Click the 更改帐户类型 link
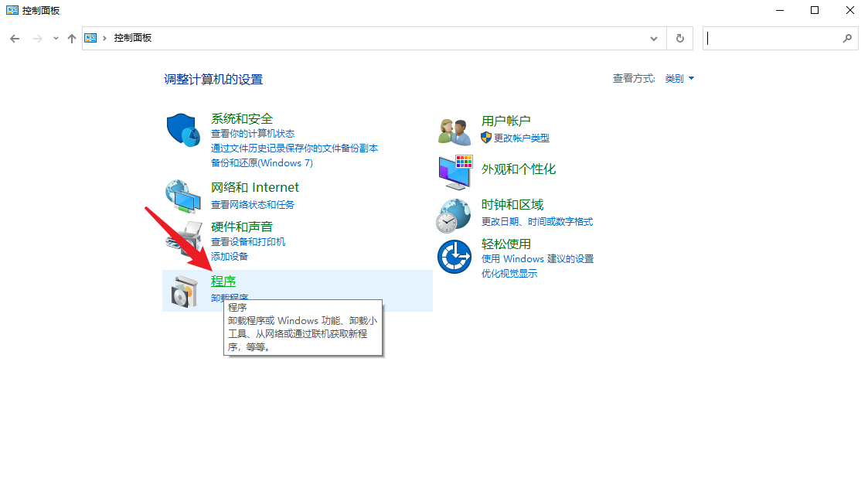868x488 pixels. [x=521, y=138]
